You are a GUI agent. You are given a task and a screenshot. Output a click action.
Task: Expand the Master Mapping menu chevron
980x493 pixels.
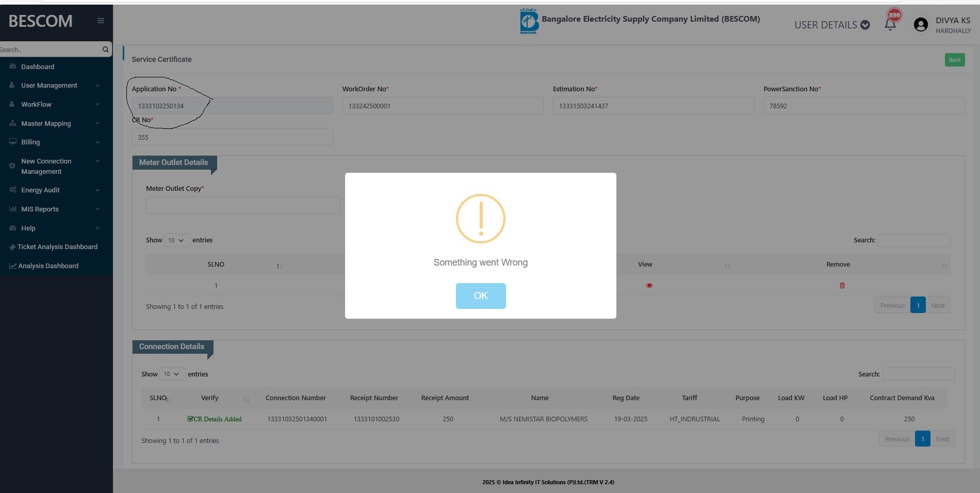click(97, 123)
